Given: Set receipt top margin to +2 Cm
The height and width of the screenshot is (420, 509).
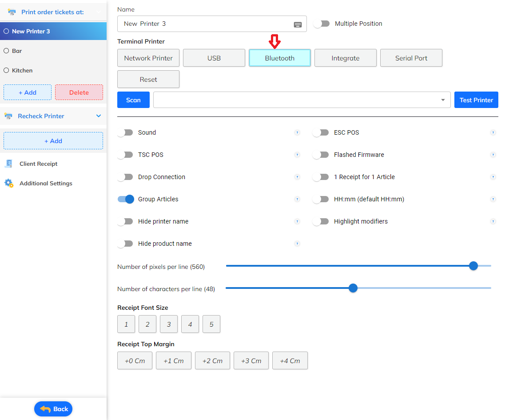Looking at the screenshot, I should (x=212, y=360).
